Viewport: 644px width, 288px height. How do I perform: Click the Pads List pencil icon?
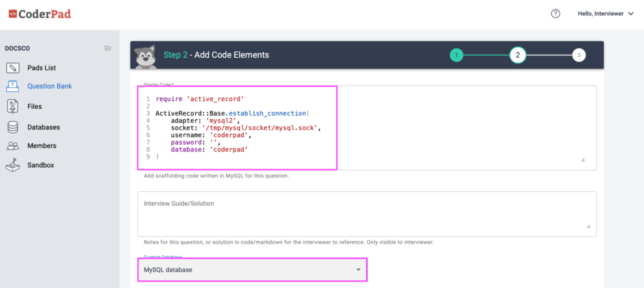(x=13, y=68)
